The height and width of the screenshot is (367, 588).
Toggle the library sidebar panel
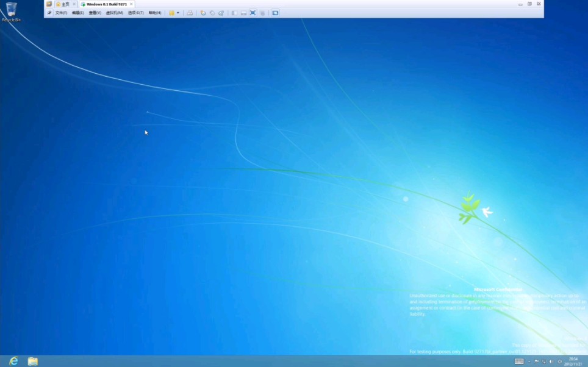coord(234,12)
